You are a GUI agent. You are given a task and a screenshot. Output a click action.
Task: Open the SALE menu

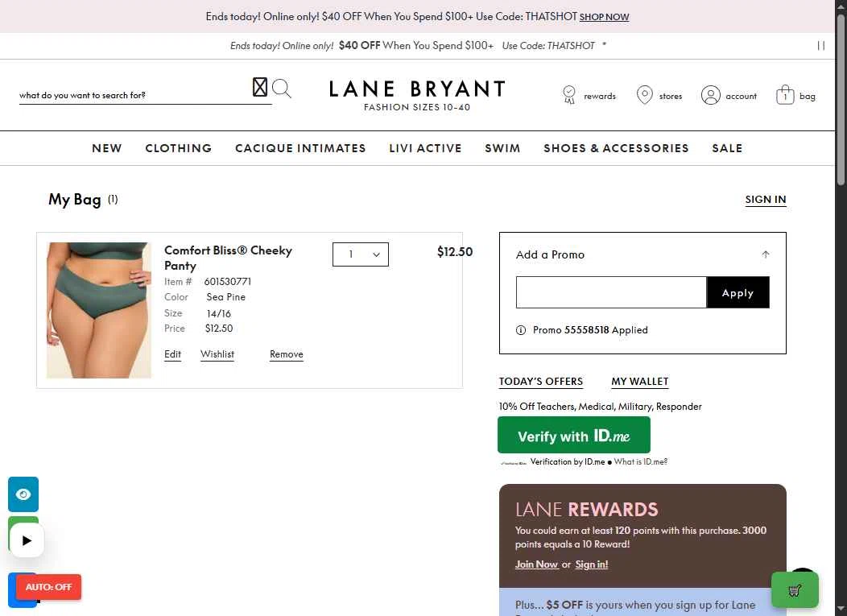727,148
